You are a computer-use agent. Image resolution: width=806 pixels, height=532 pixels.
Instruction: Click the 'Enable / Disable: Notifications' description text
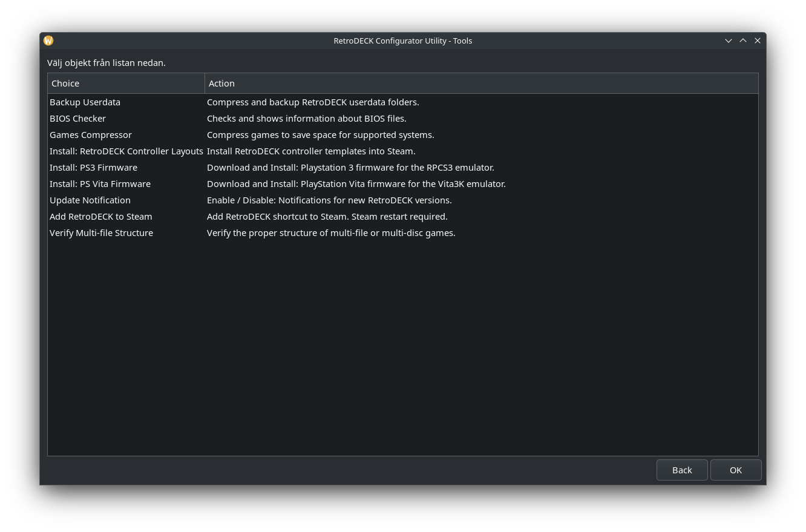(x=329, y=200)
